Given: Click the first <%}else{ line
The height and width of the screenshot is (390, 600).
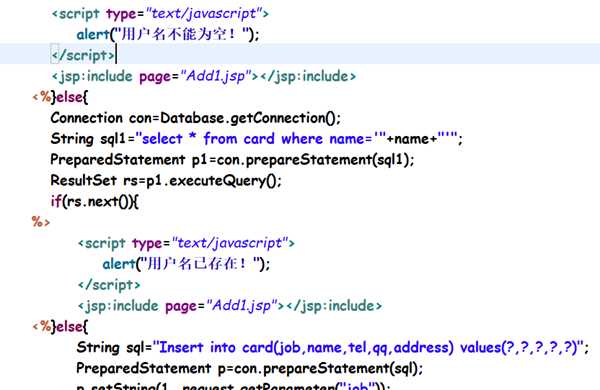Looking at the screenshot, I should point(60,97).
